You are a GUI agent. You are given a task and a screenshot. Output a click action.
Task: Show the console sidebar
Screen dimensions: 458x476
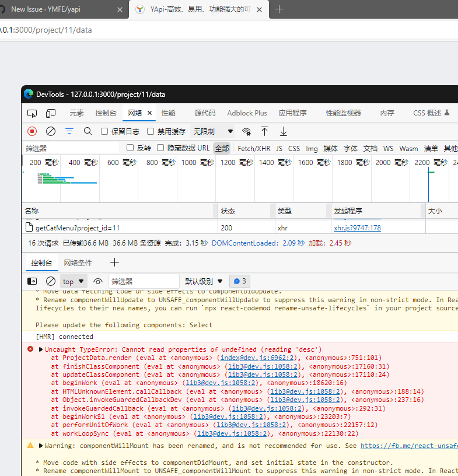tap(32, 281)
